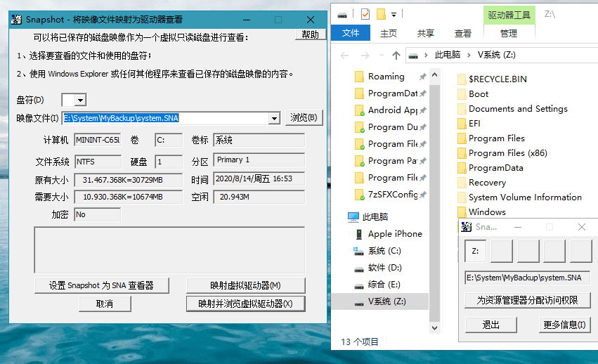Click the new folder icon in title bar
Image resolution: width=598 pixels, height=364 pixels.
[381, 14]
